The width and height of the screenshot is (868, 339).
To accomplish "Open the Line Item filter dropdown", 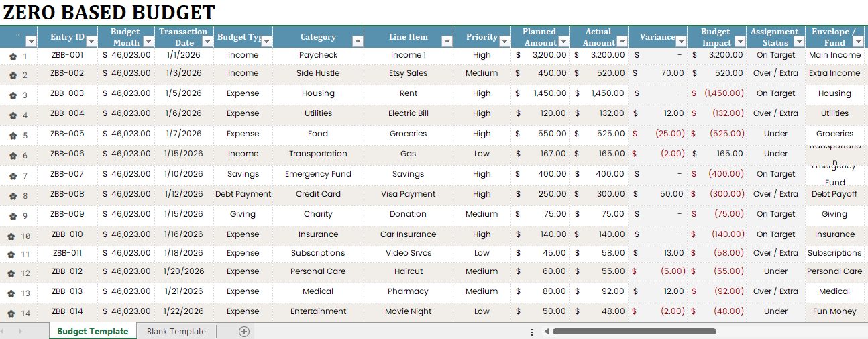I will [x=446, y=42].
